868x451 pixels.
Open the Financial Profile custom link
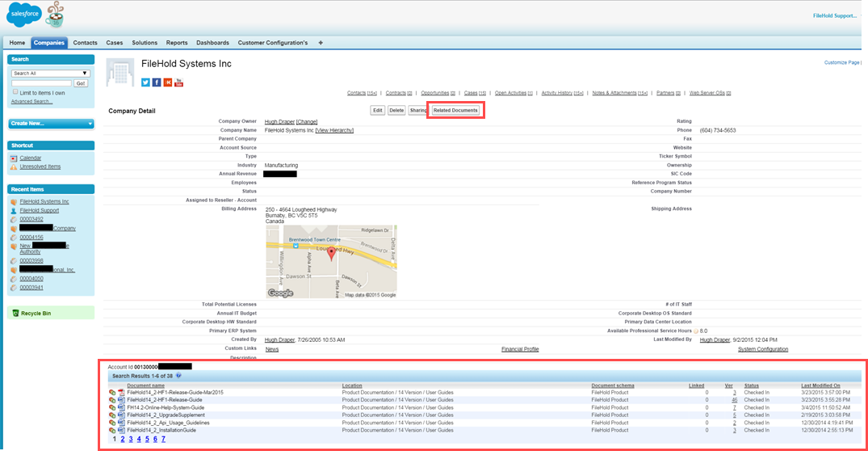[x=520, y=349]
